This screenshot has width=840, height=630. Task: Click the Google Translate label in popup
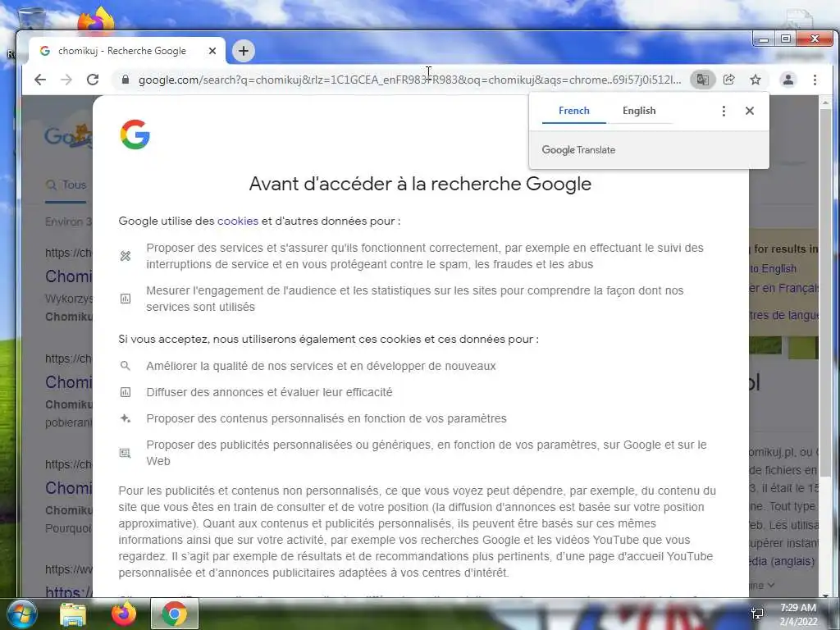(x=578, y=150)
